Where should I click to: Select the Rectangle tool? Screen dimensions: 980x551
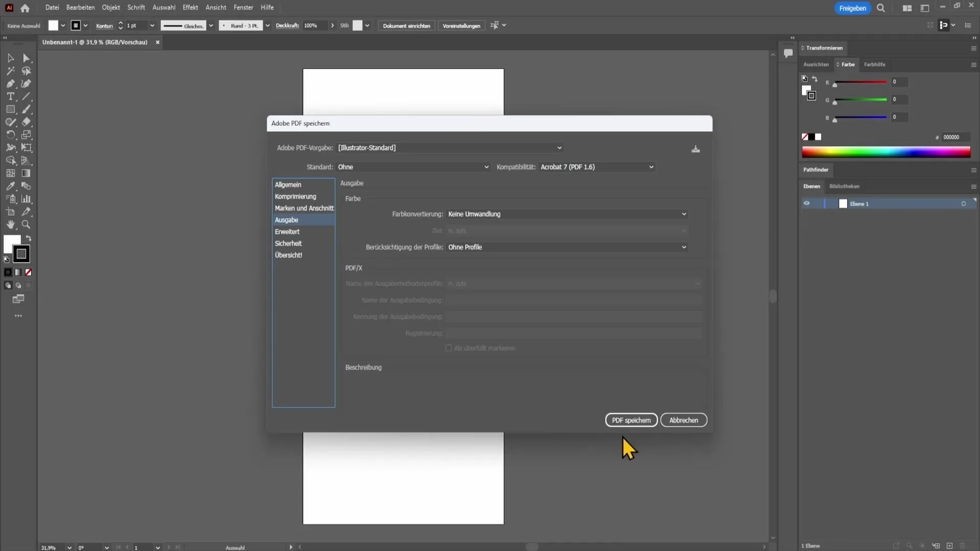pyautogui.click(x=11, y=109)
